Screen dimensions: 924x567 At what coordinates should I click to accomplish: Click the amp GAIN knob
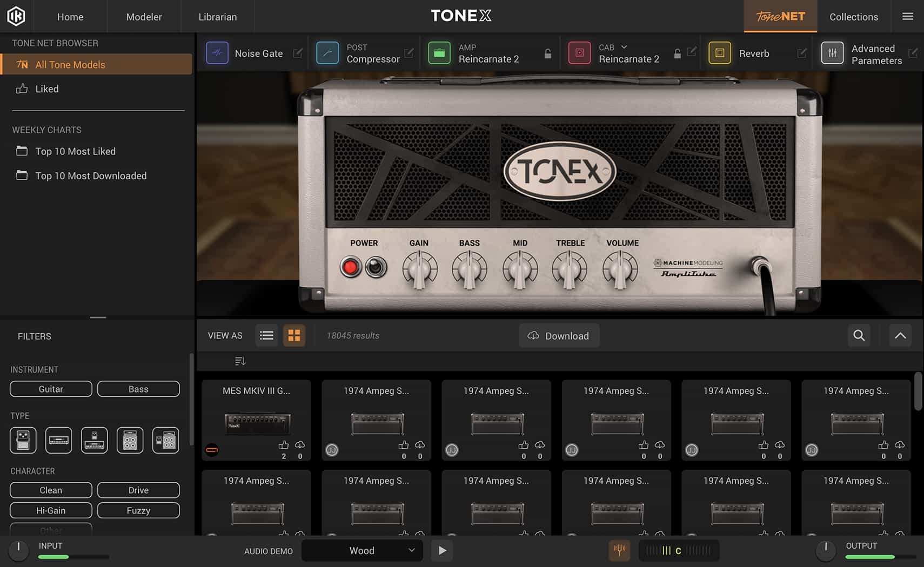point(420,268)
